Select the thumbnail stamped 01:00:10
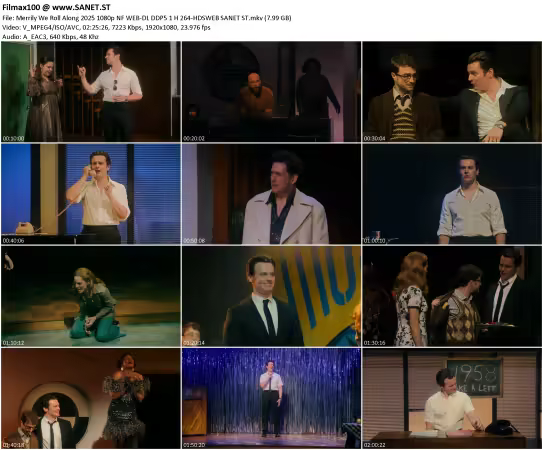The height and width of the screenshot is (450, 542). click(x=452, y=194)
